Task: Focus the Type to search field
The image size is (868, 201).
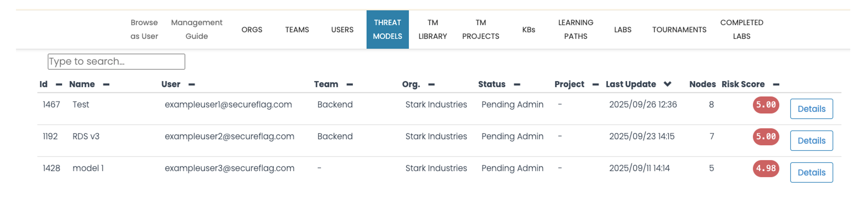Action: point(116,61)
